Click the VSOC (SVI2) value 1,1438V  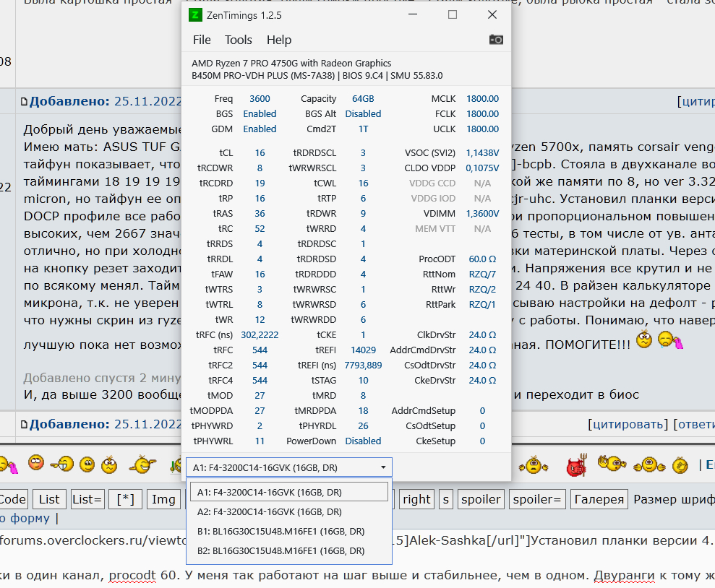[x=482, y=153]
